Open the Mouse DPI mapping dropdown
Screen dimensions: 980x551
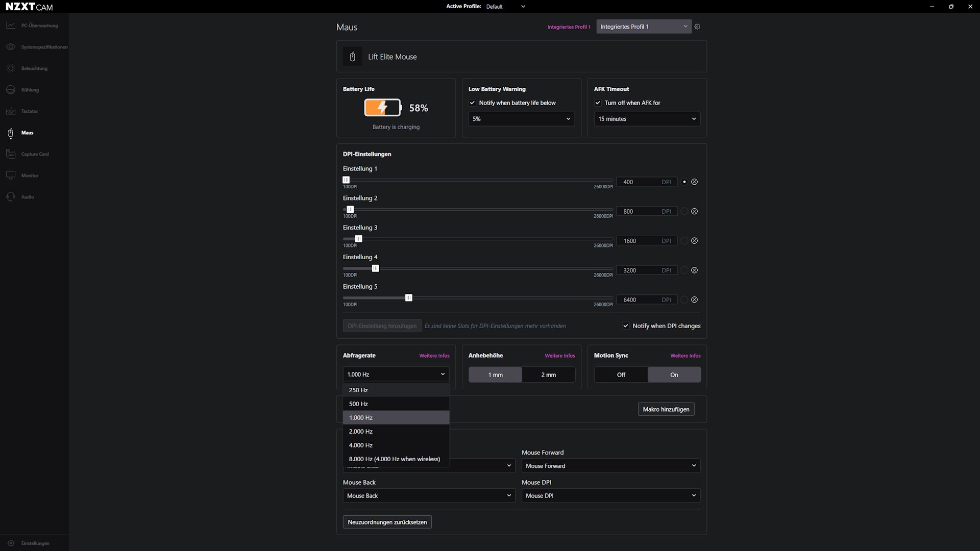point(611,496)
